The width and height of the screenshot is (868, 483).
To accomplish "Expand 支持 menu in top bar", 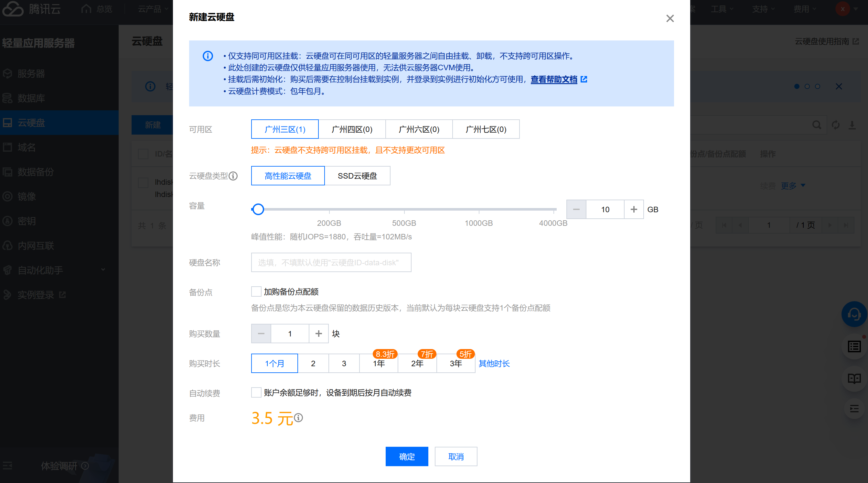I will 763,9.
